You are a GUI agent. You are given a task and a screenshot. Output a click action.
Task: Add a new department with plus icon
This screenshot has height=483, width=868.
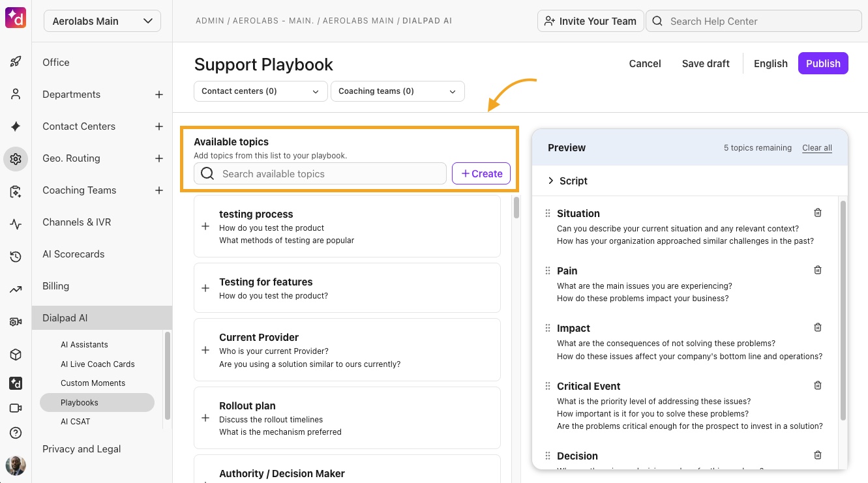158,95
